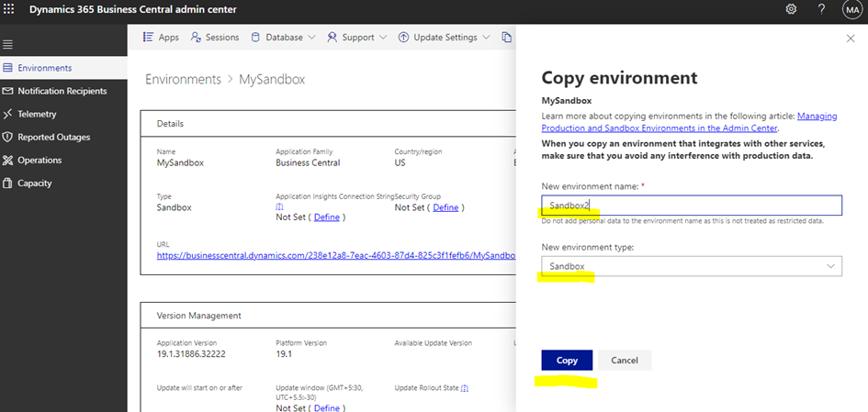Collapse the sidebar hamburger menu
This screenshot has width=868, height=412.
coord(7,45)
